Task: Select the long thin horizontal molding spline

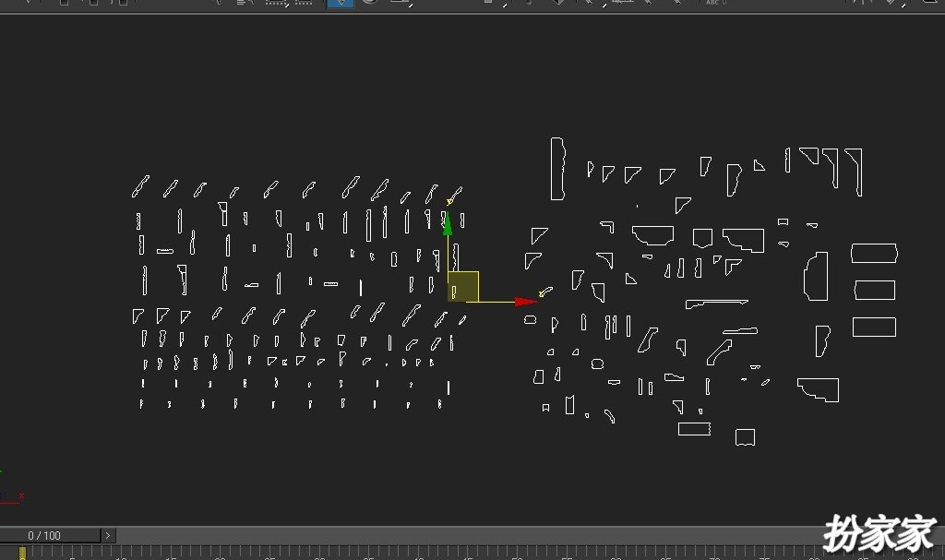Action: pos(716,304)
